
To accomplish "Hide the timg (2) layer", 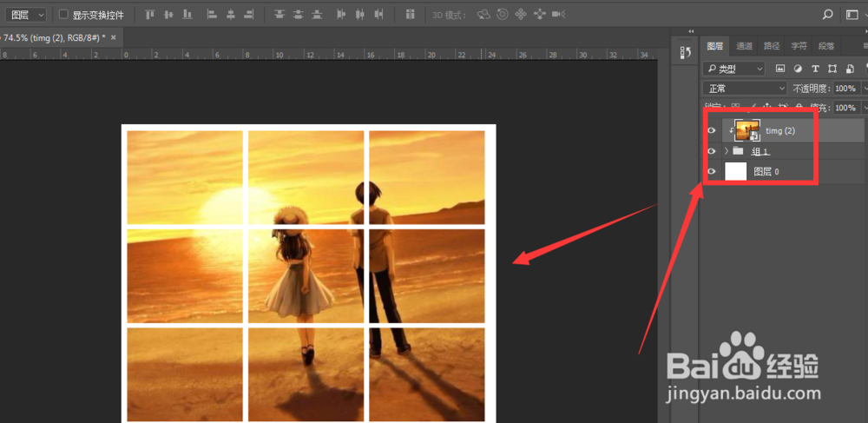I will [712, 130].
